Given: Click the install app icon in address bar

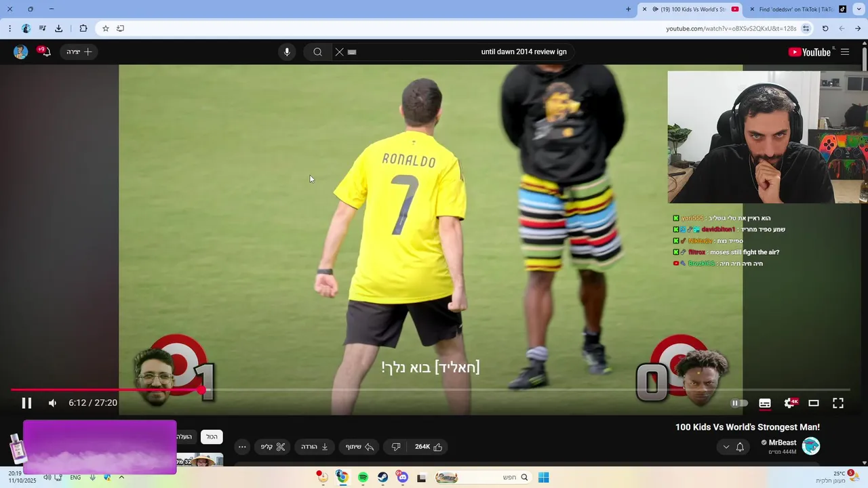Looking at the screenshot, I should point(120,28).
